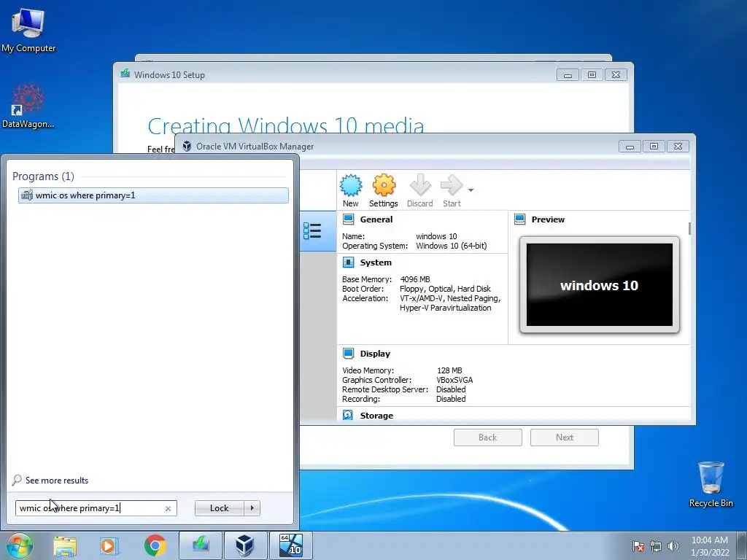Click the '4096 MB' base memory value
This screenshot has width=747, height=560.
coord(415,279)
